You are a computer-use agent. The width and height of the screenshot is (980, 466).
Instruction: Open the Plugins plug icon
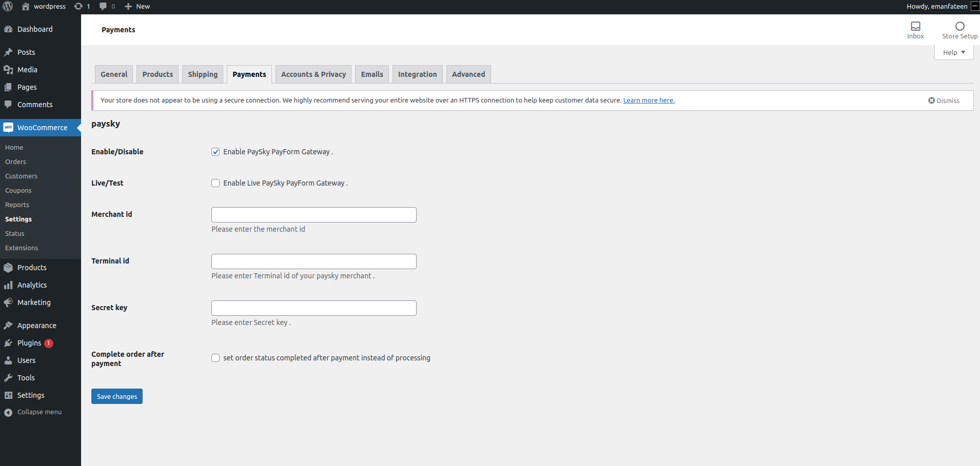[8, 343]
